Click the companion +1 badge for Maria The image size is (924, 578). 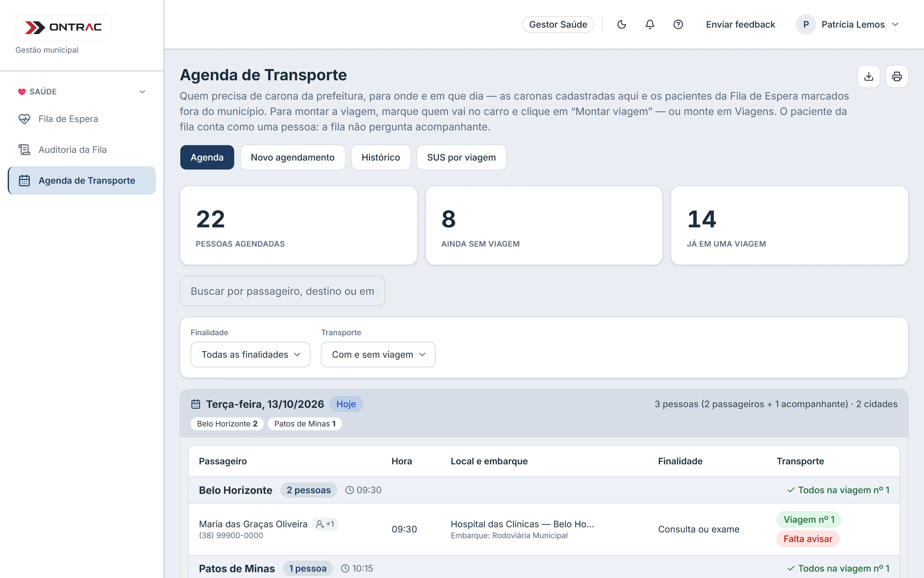(325, 524)
